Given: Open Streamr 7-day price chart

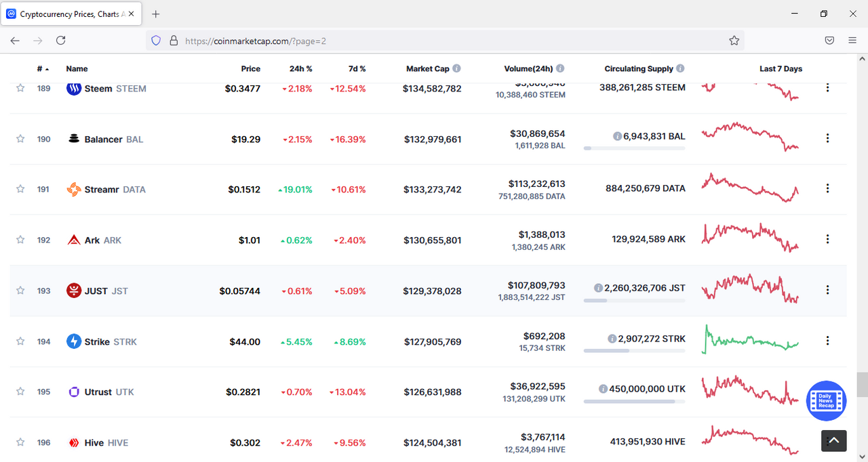Looking at the screenshot, I should 750,188.
